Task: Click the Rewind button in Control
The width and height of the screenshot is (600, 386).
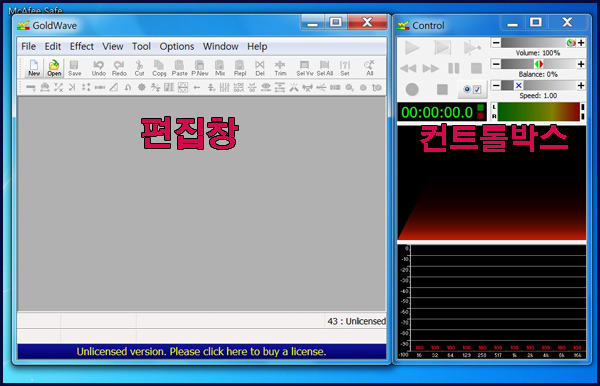Action: (408, 68)
